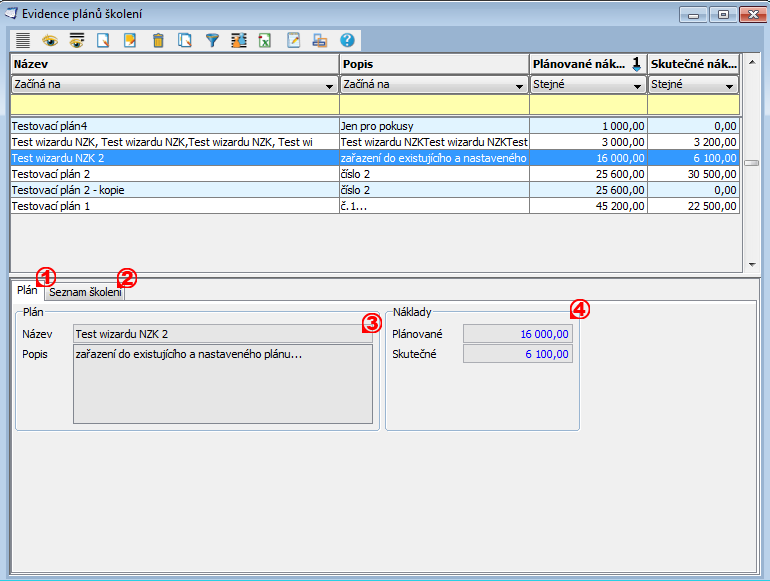Open the Skutečné náklady filter dropdown
770x581 pixels.
point(730,86)
